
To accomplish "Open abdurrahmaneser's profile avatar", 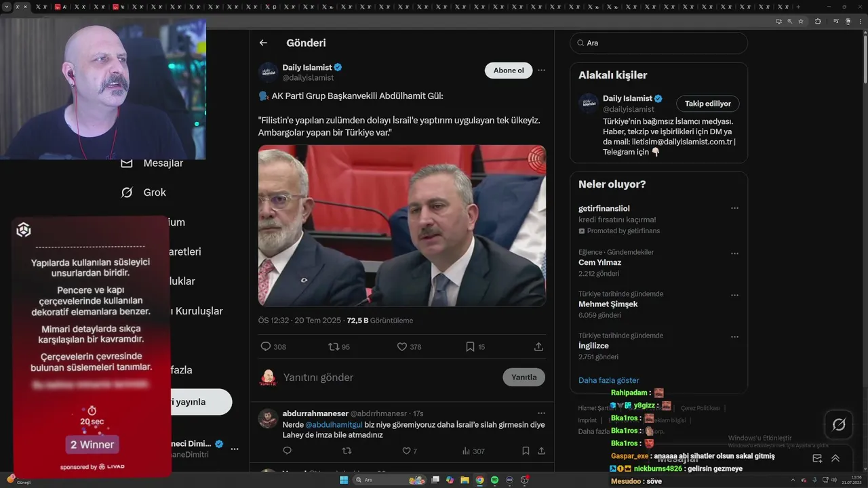I will [268, 418].
